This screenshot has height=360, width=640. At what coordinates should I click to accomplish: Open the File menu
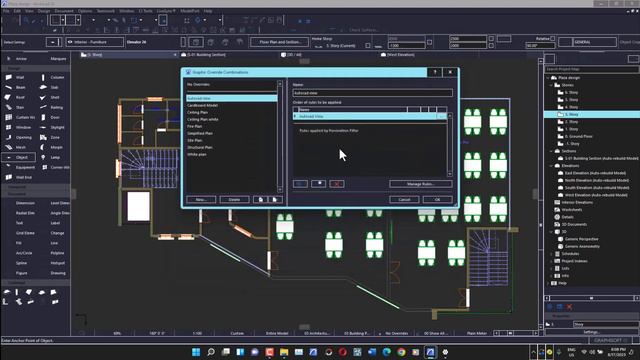pyautogui.click(x=6, y=11)
